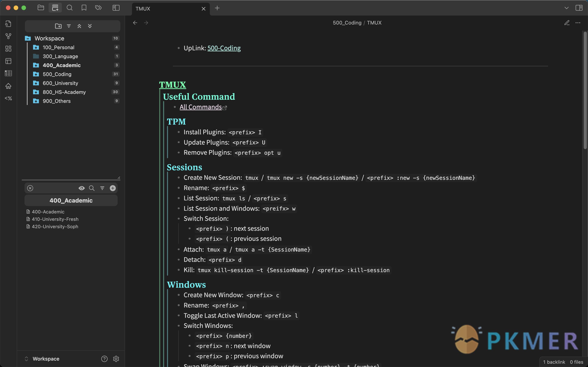Image resolution: width=588 pixels, height=367 pixels.
Task: Open sort menu in file list pane
Action: coord(102,188)
